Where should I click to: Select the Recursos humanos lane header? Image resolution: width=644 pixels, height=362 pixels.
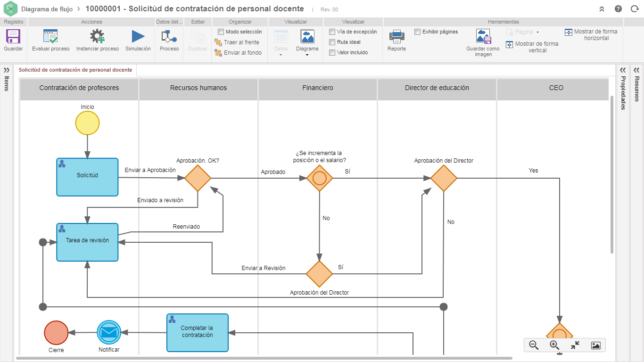198,90
